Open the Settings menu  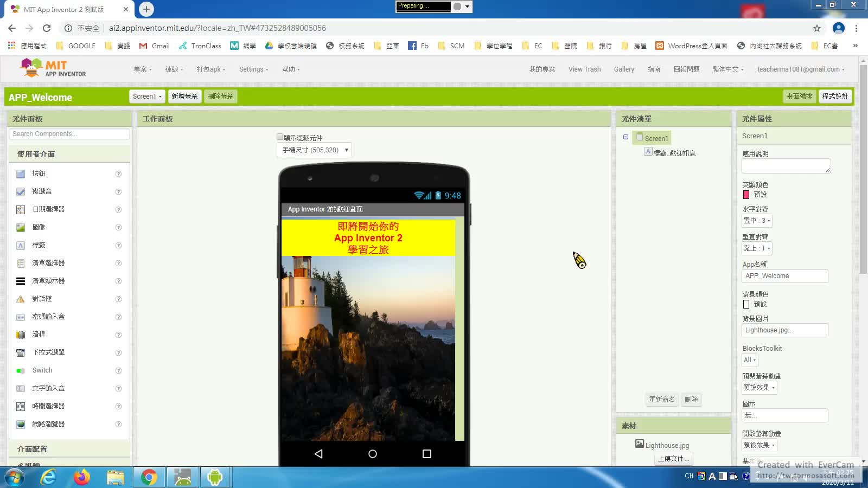253,69
